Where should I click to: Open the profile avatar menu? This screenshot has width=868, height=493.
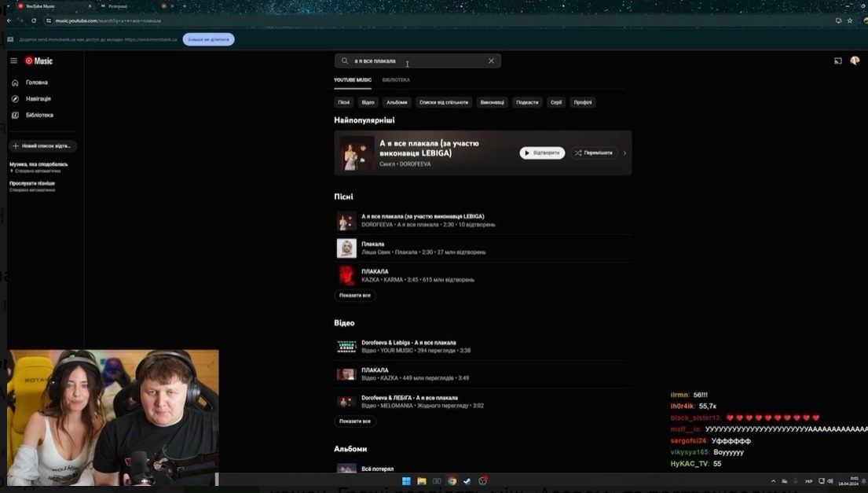(x=855, y=61)
